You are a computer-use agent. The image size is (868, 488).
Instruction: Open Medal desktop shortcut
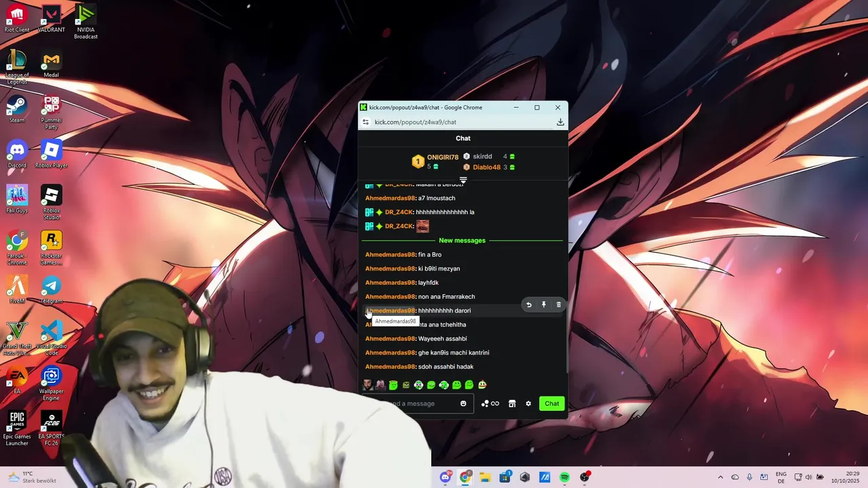[x=52, y=64]
